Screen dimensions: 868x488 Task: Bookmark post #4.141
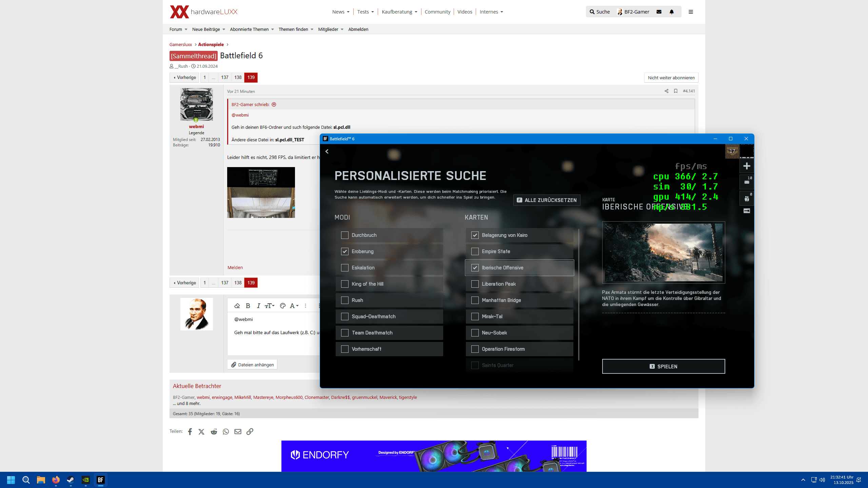[x=675, y=91]
